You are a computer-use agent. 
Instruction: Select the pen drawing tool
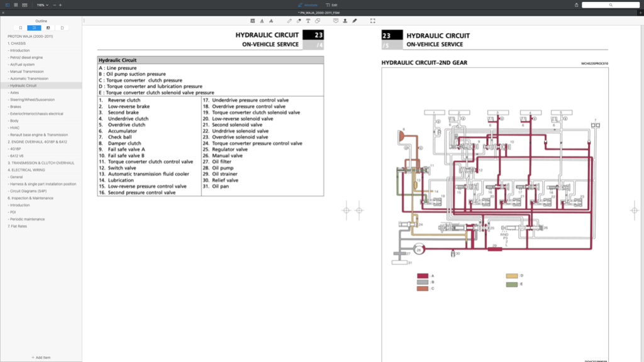coord(289,21)
